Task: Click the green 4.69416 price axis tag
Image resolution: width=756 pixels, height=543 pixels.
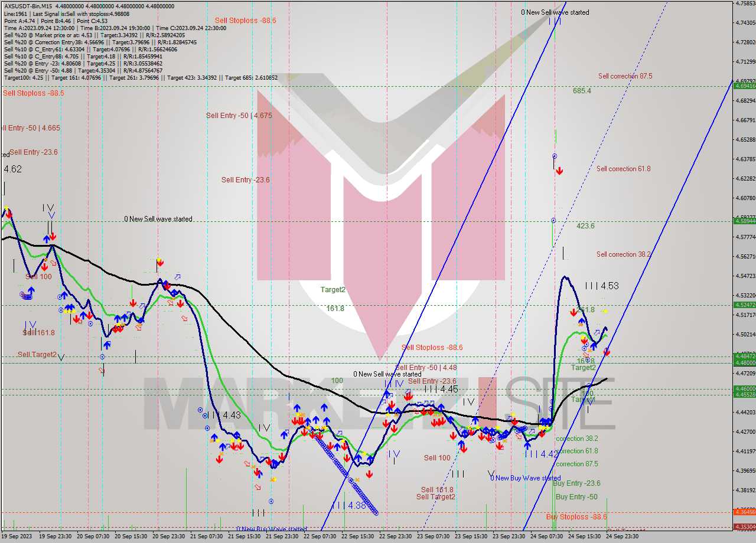Action: click(x=745, y=86)
